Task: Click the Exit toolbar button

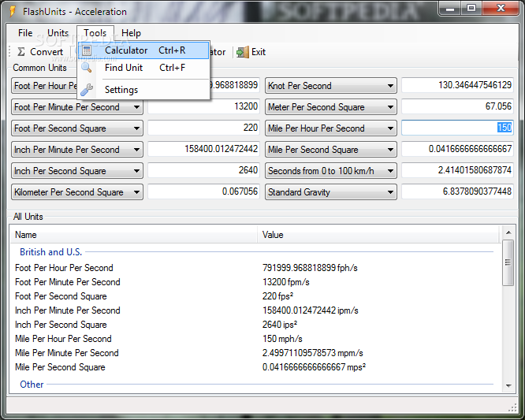Action: click(x=251, y=52)
